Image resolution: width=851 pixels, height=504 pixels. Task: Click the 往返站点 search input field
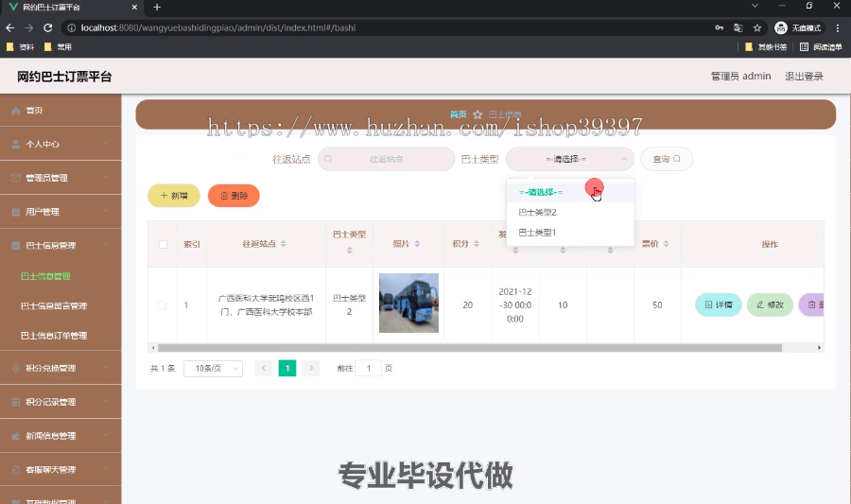pos(386,159)
